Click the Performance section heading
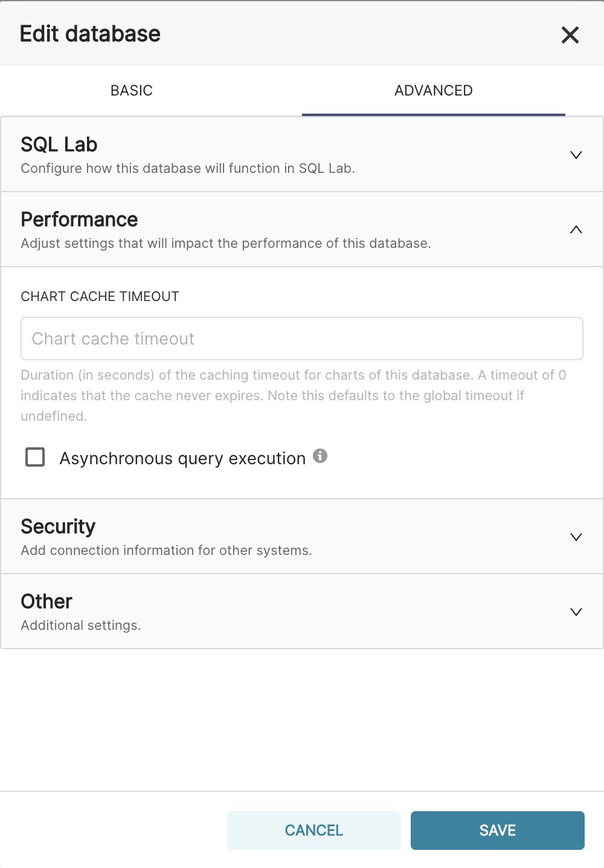Image resolution: width=604 pixels, height=868 pixels. point(79,220)
